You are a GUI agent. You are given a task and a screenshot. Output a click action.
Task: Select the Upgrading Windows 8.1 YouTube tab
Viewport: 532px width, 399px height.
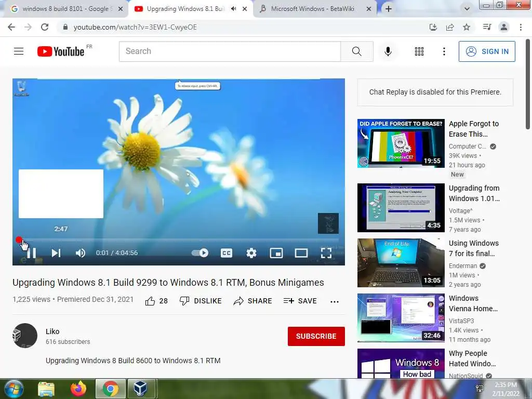pyautogui.click(x=185, y=9)
